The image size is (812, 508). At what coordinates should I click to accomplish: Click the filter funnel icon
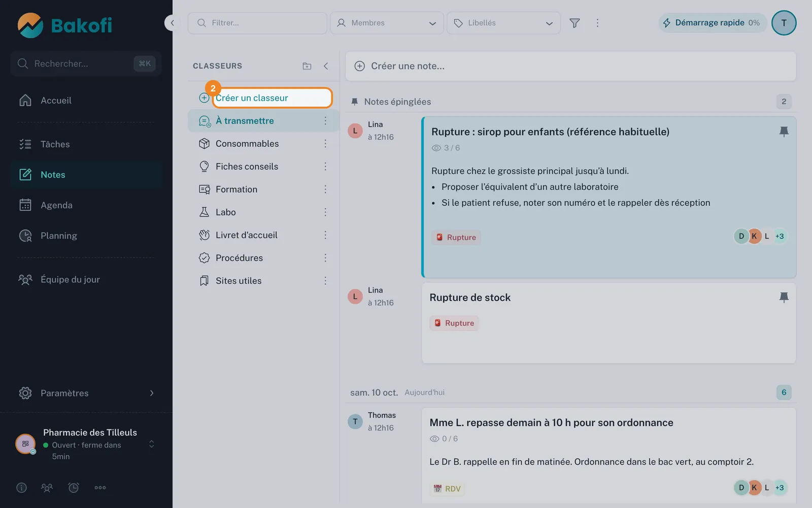point(574,23)
